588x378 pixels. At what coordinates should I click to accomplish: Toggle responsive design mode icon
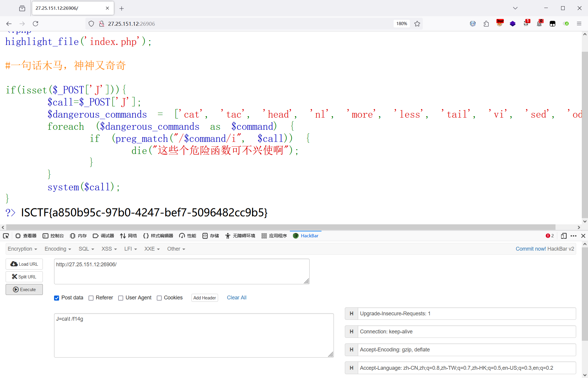pyautogui.click(x=564, y=236)
